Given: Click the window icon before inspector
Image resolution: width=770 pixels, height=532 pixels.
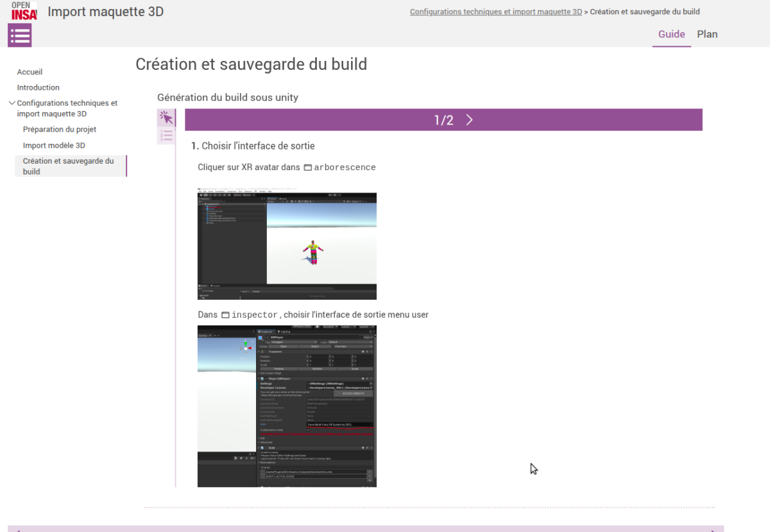Looking at the screenshot, I should point(225,315).
